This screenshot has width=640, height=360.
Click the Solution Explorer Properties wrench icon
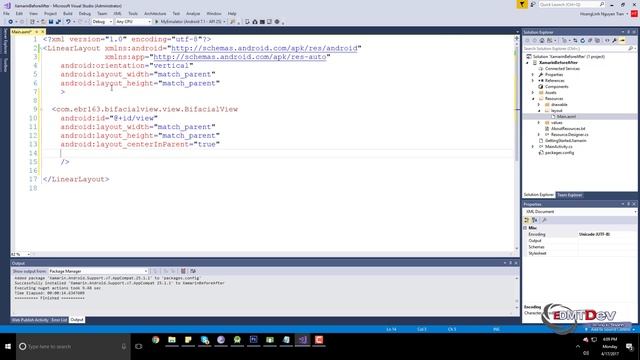click(x=614, y=40)
